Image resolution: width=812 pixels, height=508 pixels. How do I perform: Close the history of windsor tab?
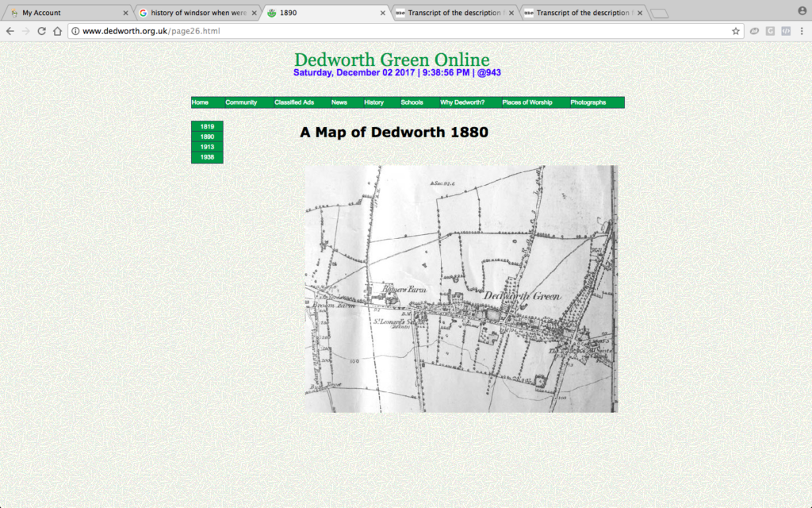254,13
